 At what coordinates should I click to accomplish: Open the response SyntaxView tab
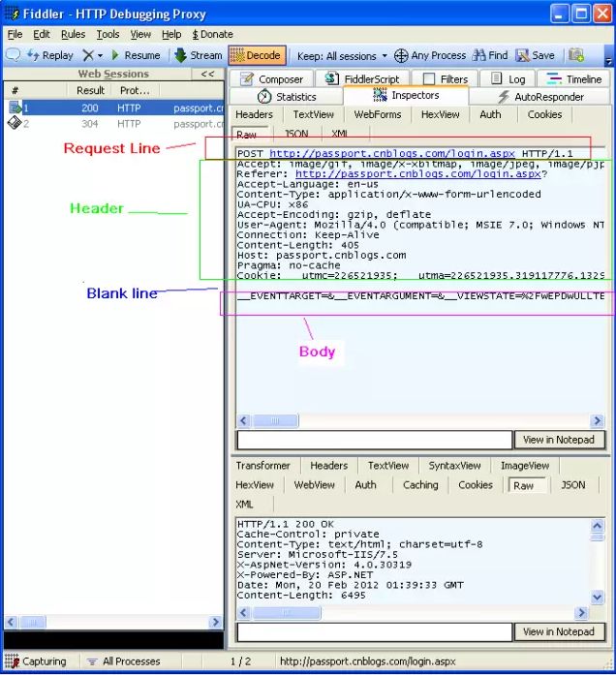[x=454, y=466]
